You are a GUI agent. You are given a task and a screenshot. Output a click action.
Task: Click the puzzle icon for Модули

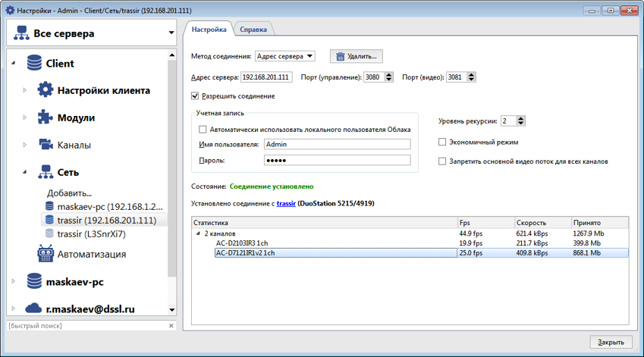pyautogui.click(x=46, y=117)
